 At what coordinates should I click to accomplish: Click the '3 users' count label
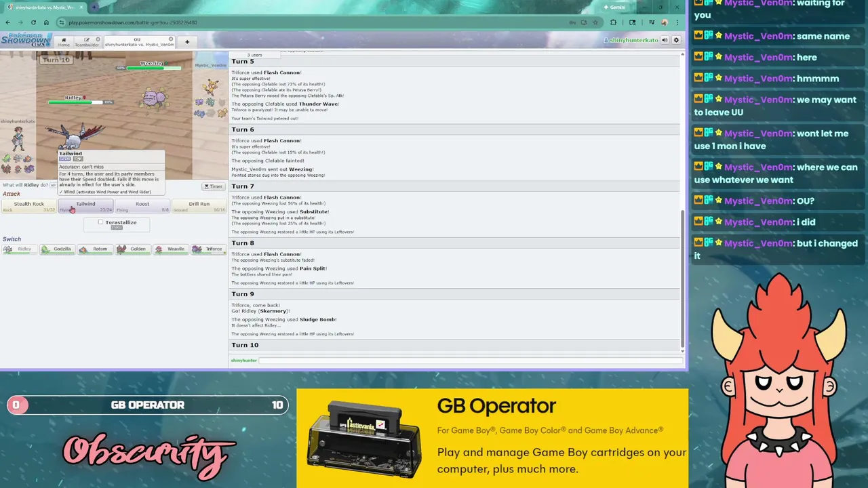pos(254,55)
